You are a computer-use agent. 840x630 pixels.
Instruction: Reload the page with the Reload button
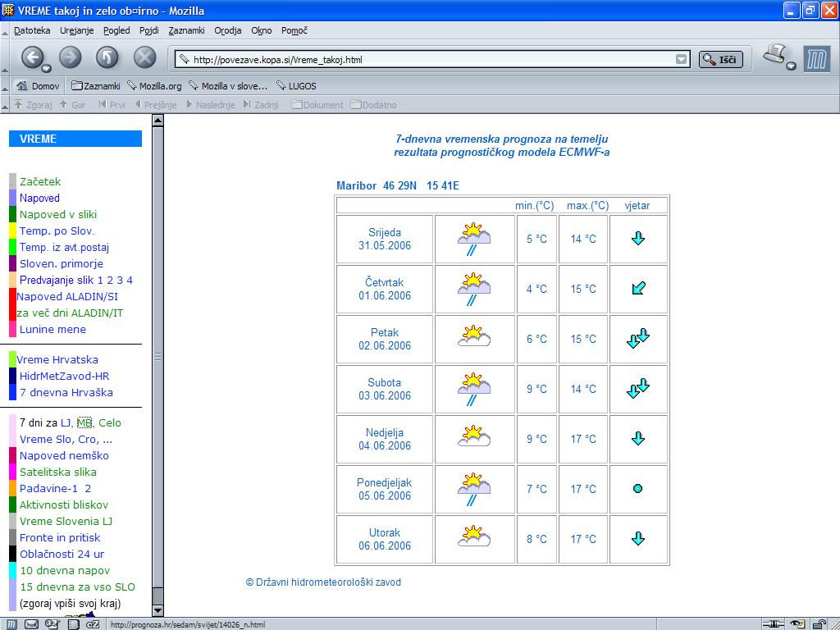tap(107, 57)
